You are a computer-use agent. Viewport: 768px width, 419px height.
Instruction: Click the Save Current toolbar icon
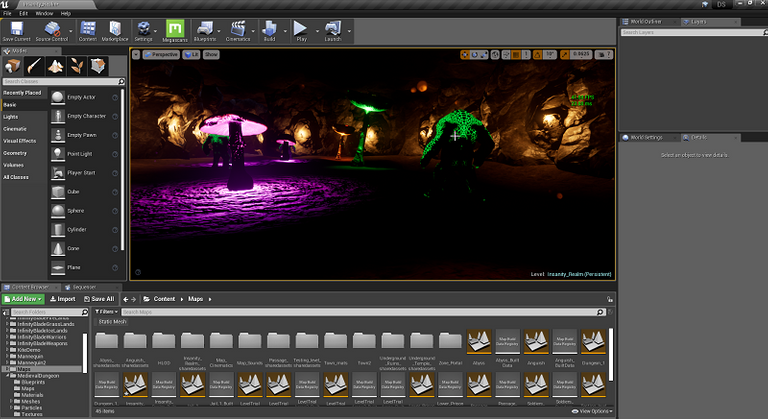17,28
